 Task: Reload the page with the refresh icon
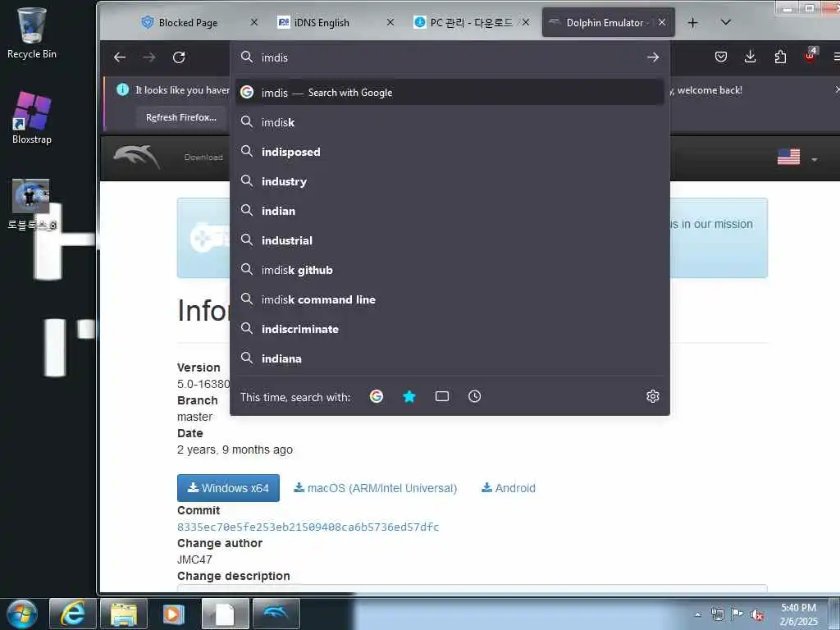coord(179,57)
